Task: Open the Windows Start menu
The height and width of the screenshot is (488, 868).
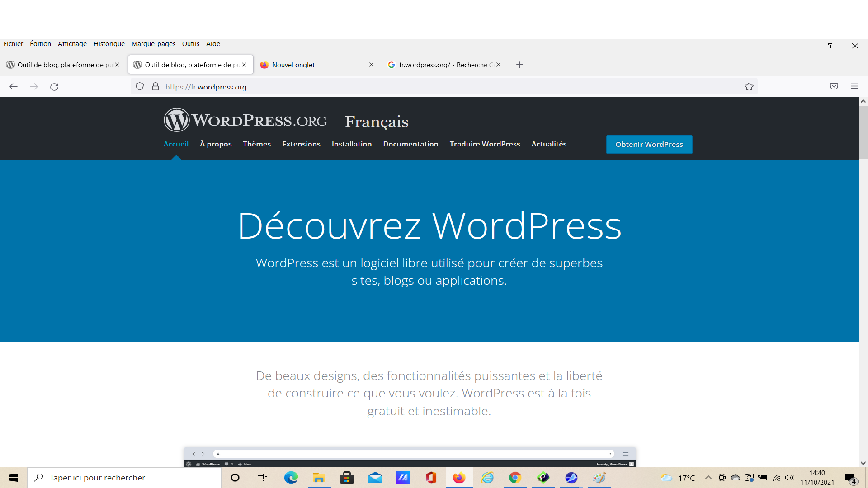Action: pos(14,478)
